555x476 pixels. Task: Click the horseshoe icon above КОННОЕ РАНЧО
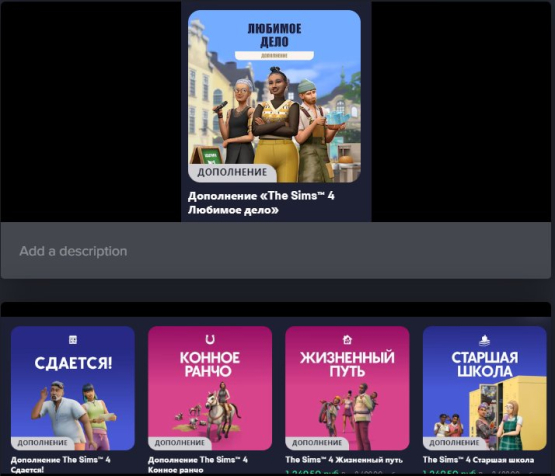tap(210, 340)
